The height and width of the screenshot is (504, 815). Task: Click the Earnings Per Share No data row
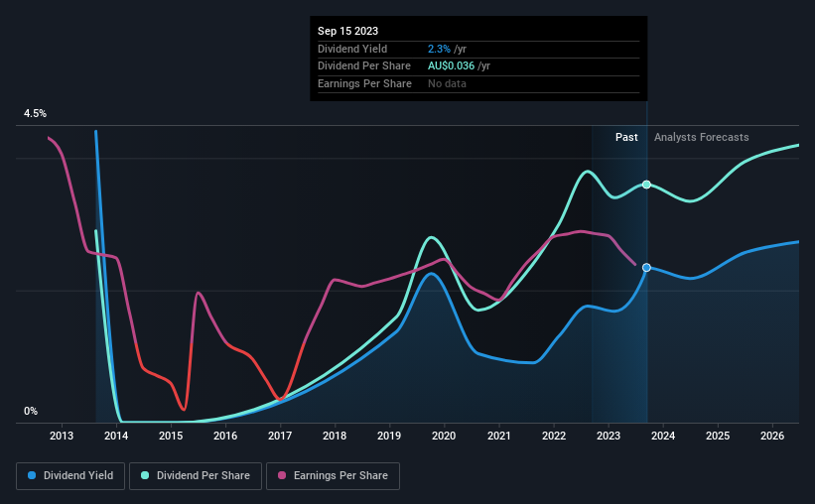click(478, 83)
